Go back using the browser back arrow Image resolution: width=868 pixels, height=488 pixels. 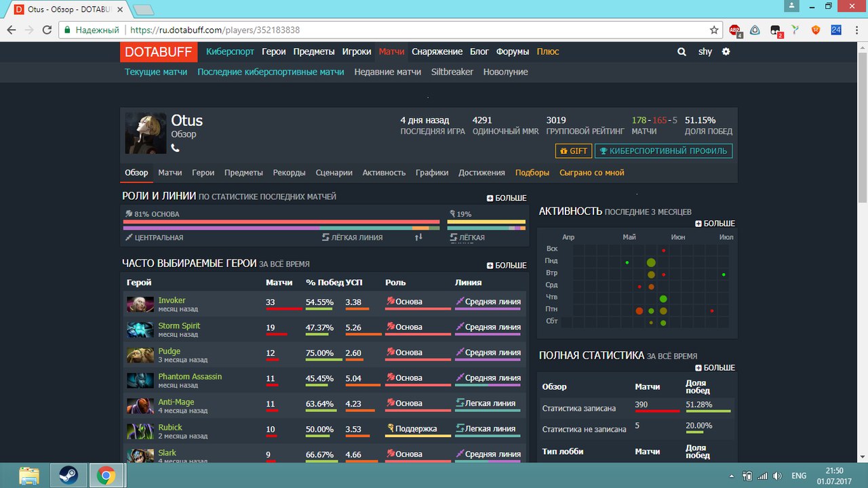pyautogui.click(x=12, y=30)
